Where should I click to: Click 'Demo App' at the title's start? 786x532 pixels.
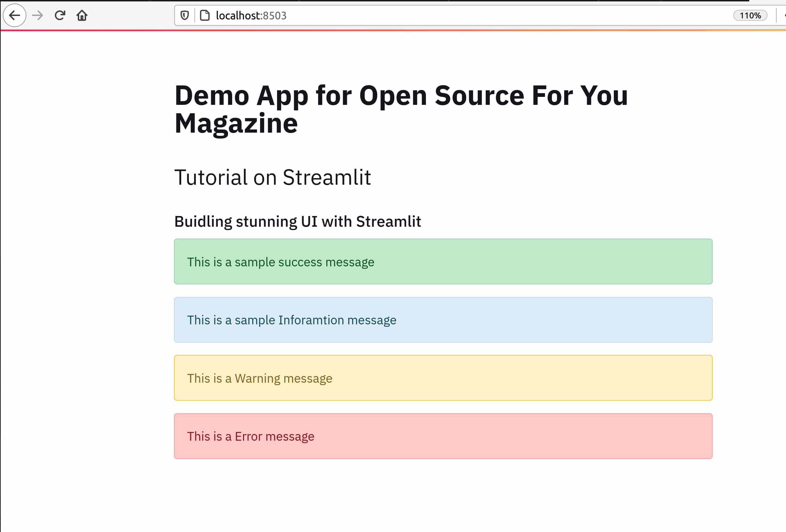point(241,95)
